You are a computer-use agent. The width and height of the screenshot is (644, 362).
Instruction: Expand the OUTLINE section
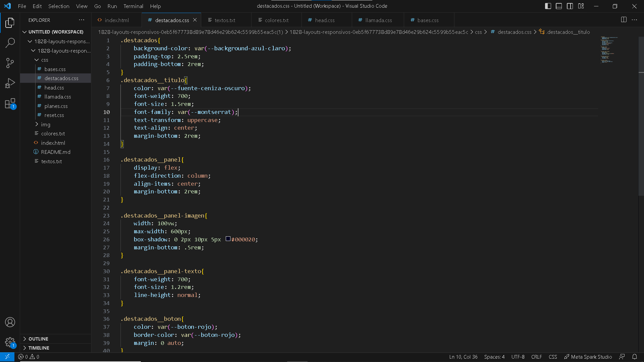(x=56, y=339)
